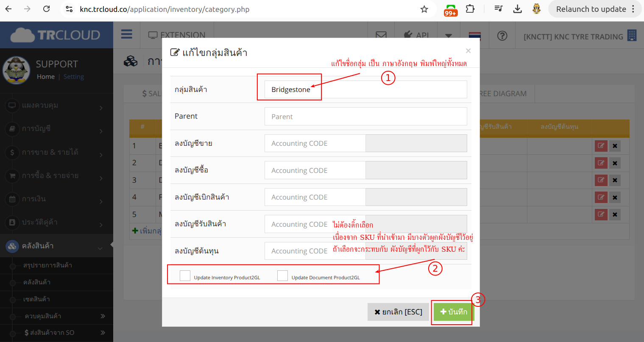Screen dimensions: 644x342
Task: Click Accounting CODE field for ลงบัญชีรับสินค้า
Action: [315, 224]
